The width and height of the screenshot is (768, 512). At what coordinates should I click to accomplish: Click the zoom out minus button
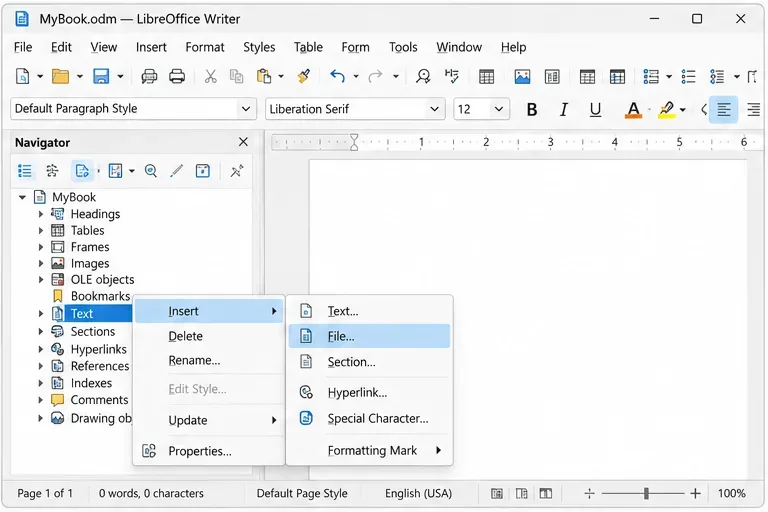[x=590, y=493]
